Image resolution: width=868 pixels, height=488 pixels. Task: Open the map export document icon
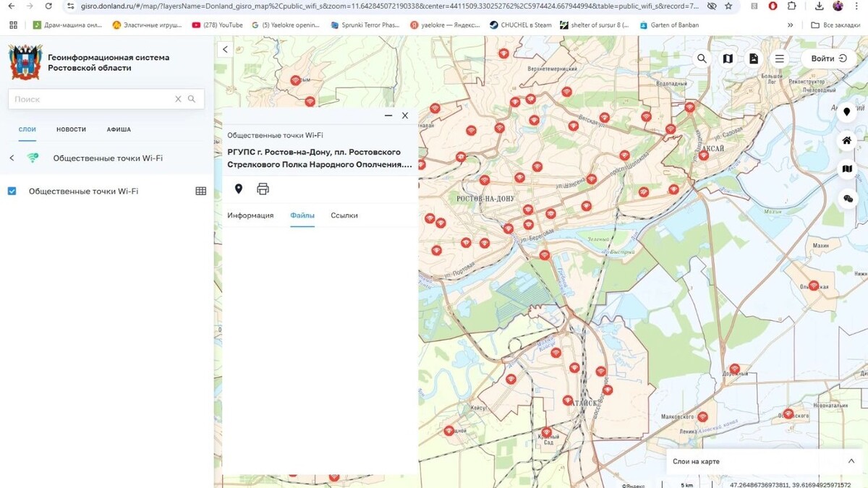754,59
